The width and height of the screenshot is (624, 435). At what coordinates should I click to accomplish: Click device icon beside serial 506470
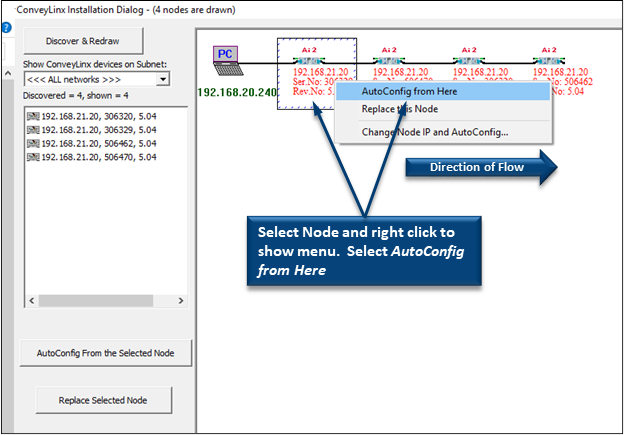[x=33, y=157]
